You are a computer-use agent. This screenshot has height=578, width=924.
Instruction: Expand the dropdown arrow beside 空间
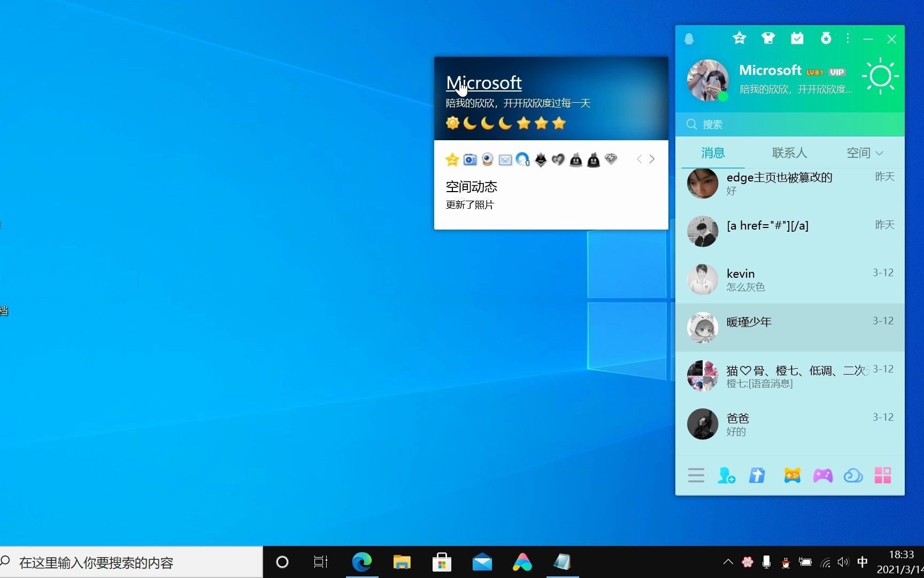click(x=879, y=154)
